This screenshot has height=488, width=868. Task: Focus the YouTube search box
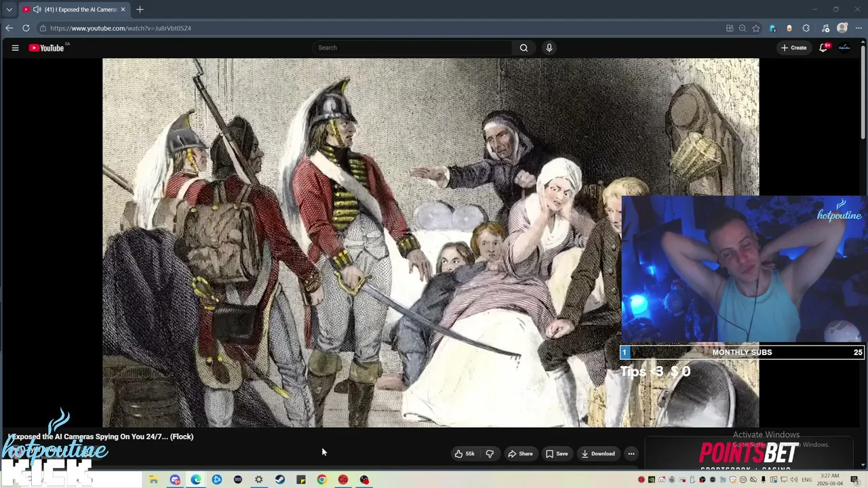pos(413,47)
